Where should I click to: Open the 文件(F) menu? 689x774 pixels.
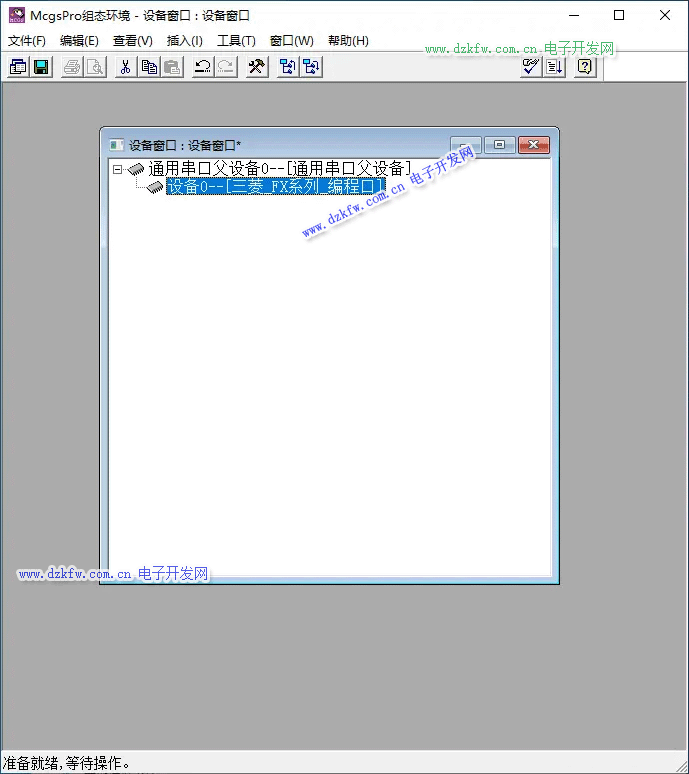pos(27,41)
